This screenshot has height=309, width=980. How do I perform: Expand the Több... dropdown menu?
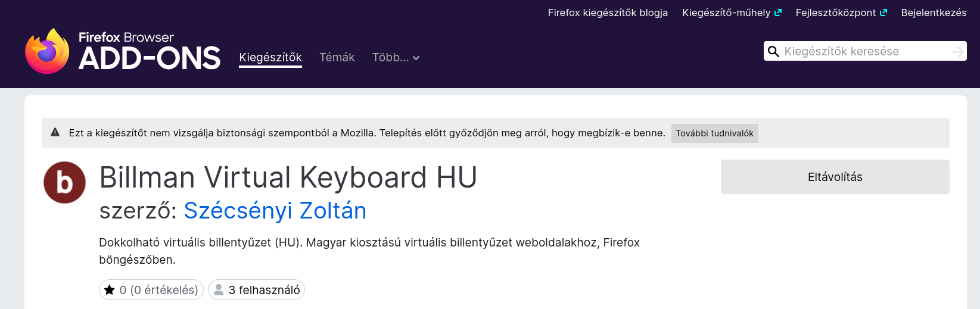tap(396, 58)
